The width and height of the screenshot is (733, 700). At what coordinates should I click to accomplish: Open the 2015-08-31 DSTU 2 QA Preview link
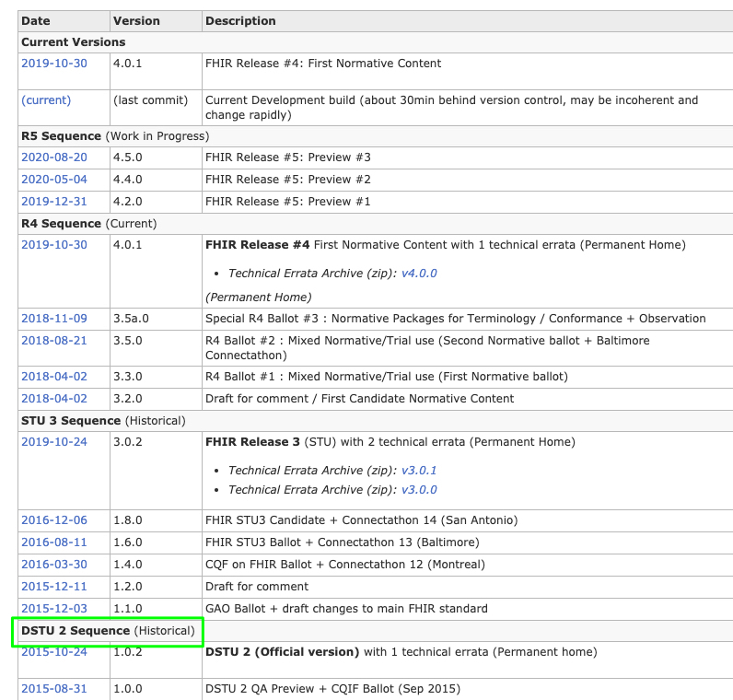pyautogui.click(x=54, y=689)
